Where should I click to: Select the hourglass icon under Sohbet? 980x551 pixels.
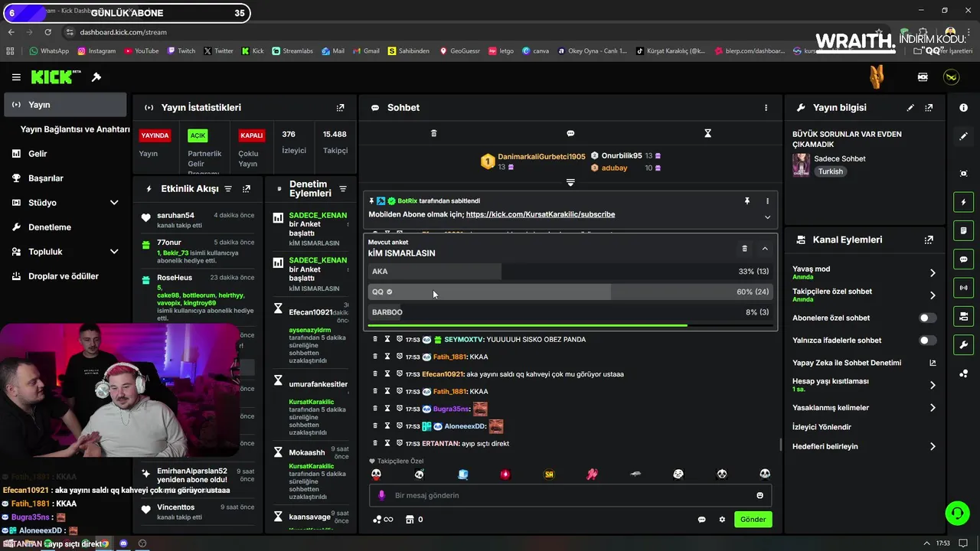[707, 133]
